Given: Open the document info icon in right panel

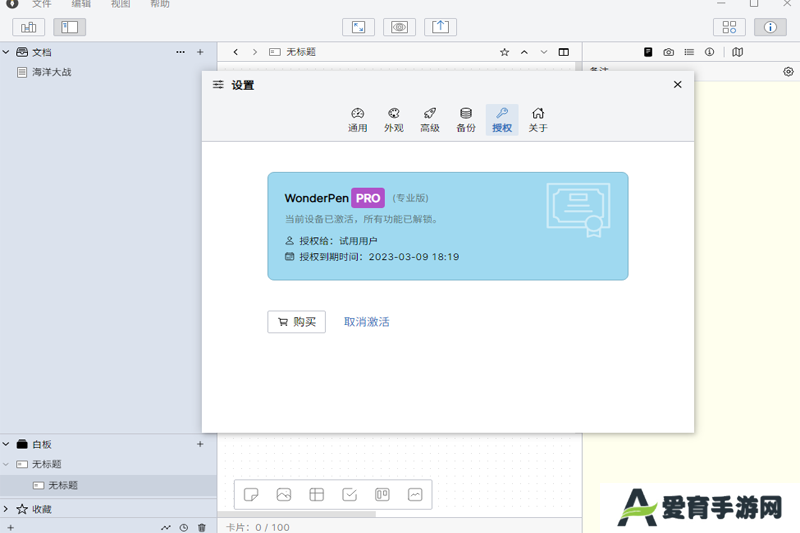Looking at the screenshot, I should (x=710, y=52).
